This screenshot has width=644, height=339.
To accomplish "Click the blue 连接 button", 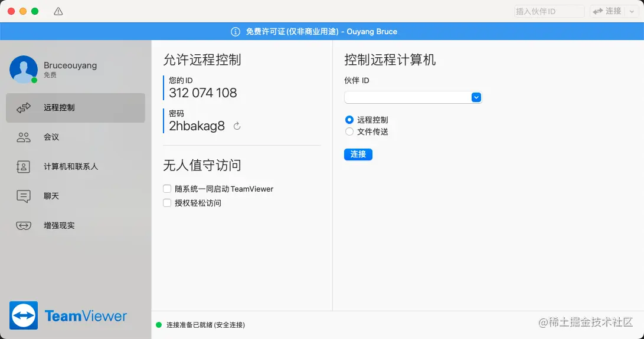I will (x=358, y=154).
